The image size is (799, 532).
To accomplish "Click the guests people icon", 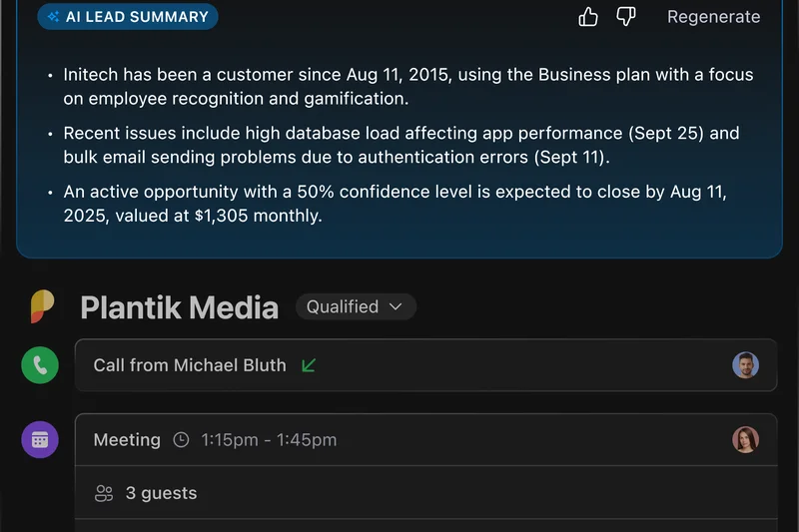I will tap(104, 493).
